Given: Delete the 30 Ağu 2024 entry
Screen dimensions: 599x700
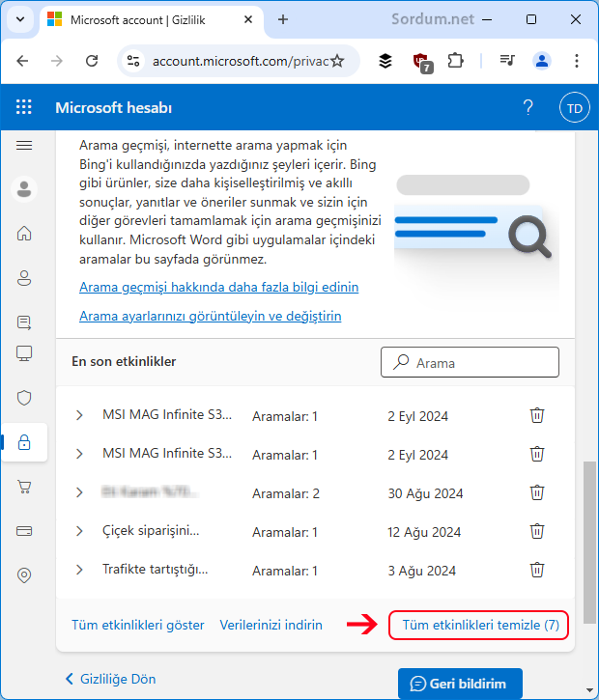Looking at the screenshot, I should click(537, 492).
